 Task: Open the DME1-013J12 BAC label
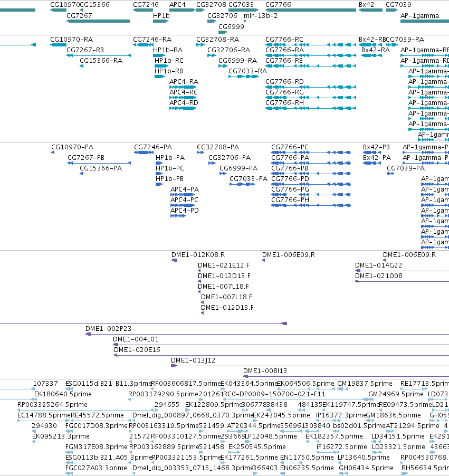pyautogui.click(x=193, y=360)
